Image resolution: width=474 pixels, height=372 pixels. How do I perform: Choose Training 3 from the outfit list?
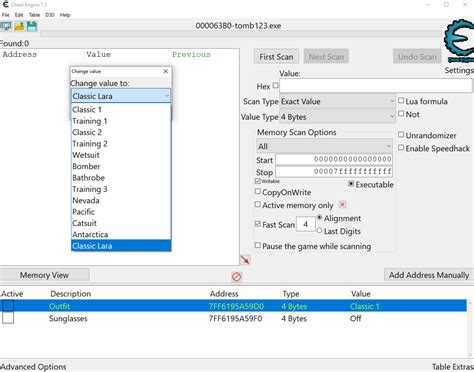coord(121,189)
